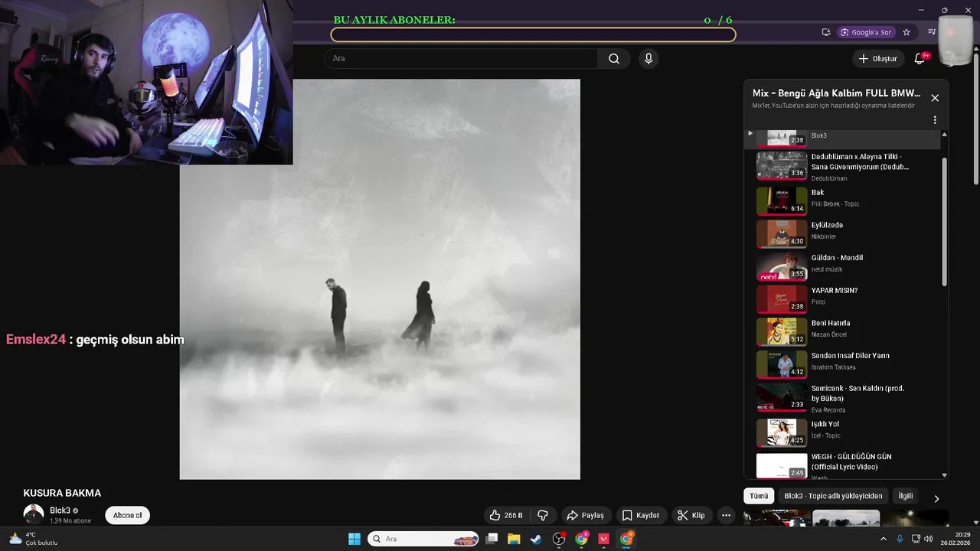Show hidden system tray icons
Screen dimensions: 980x551
coord(883,539)
